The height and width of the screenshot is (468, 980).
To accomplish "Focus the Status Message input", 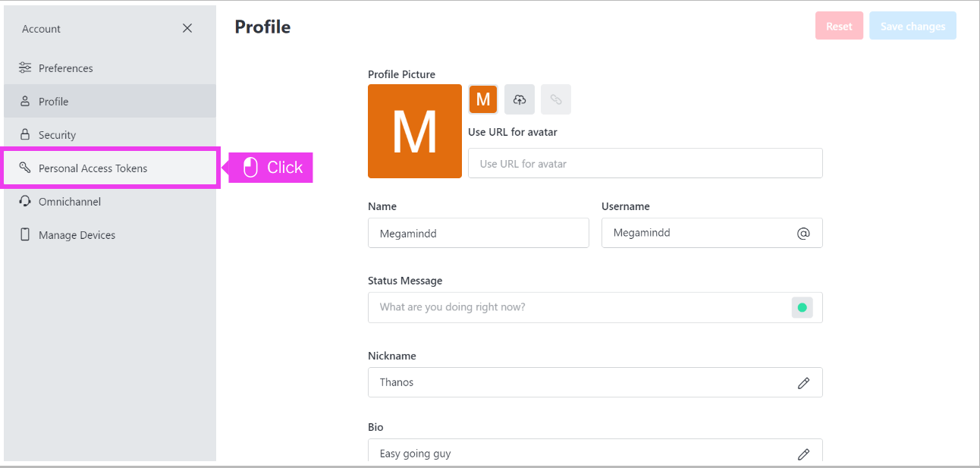I will [595, 307].
